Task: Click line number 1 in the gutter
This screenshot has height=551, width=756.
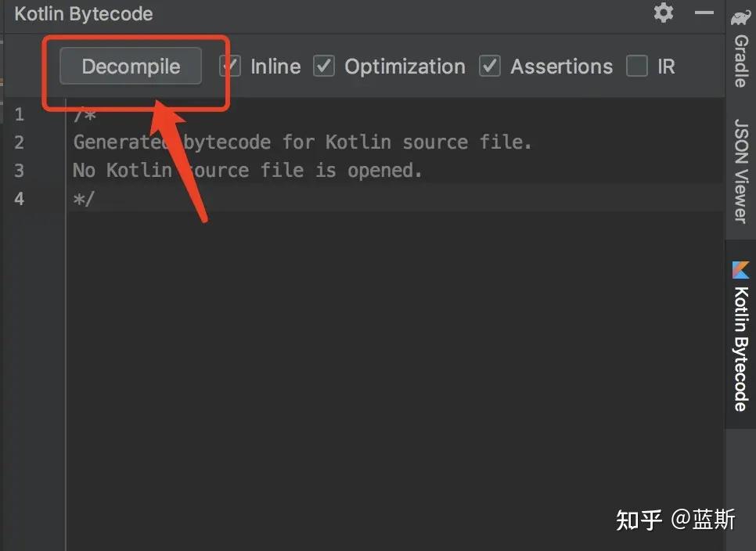Action: tap(20, 113)
